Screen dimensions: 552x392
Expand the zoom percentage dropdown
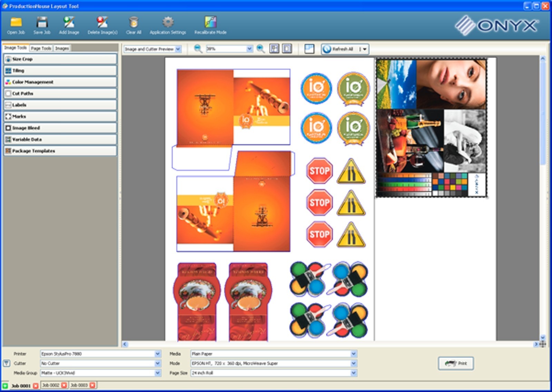pyautogui.click(x=249, y=49)
